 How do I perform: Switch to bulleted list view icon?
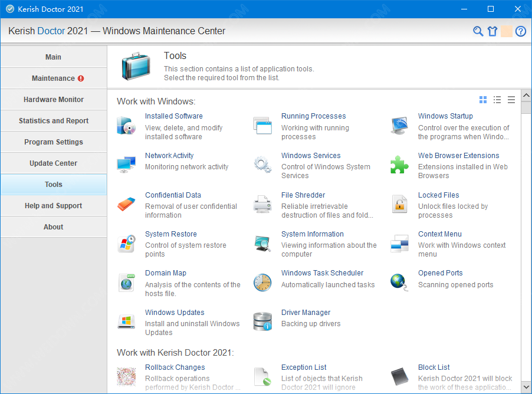coord(497,100)
